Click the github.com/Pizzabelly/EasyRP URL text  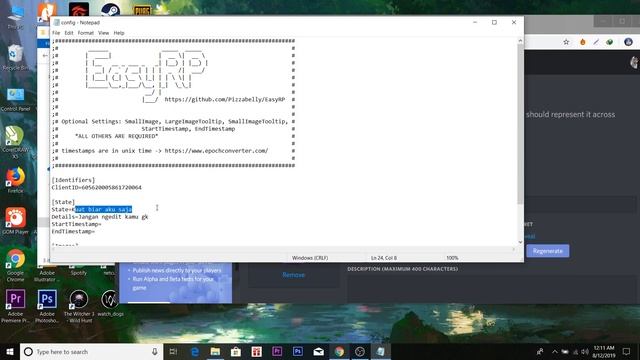click(x=224, y=99)
